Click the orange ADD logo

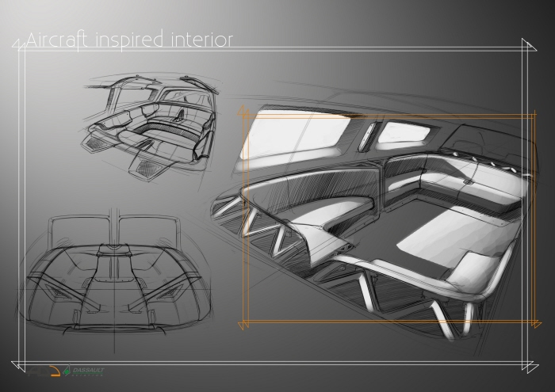(44, 372)
